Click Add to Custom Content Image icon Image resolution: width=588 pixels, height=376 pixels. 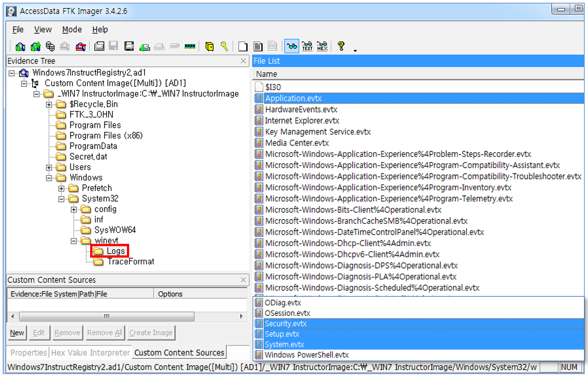(145, 47)
